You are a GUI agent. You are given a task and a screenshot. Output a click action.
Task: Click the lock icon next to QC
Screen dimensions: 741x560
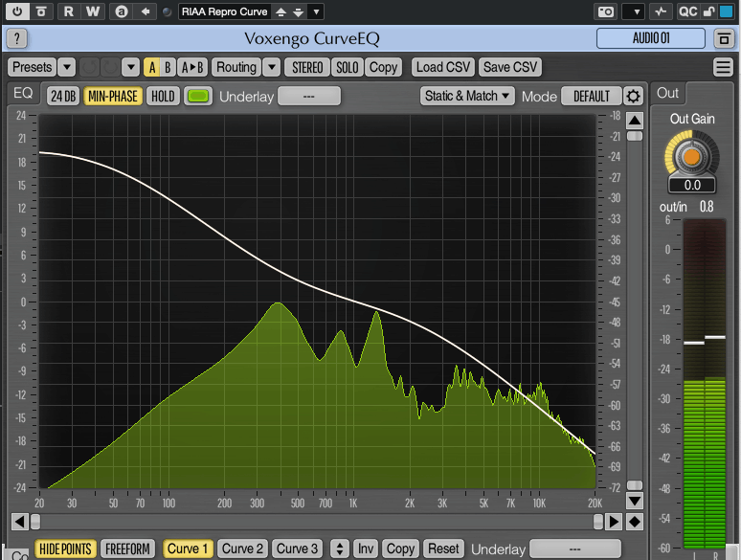[708, 11]
